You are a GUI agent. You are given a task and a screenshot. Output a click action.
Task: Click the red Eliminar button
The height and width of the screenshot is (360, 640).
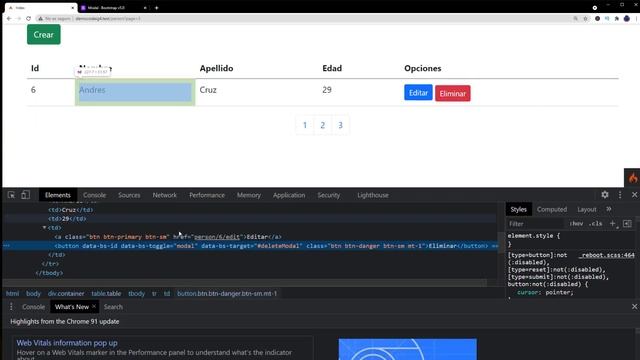pos(453,93)
